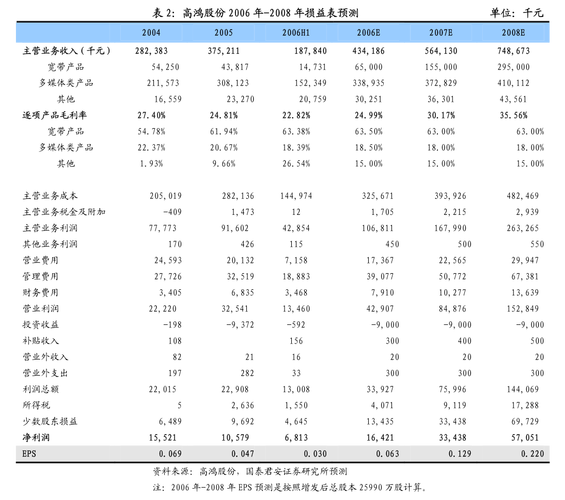Screen dimensions: 565x500
Task: Select the 2006E column header
Action: [369, 33]
